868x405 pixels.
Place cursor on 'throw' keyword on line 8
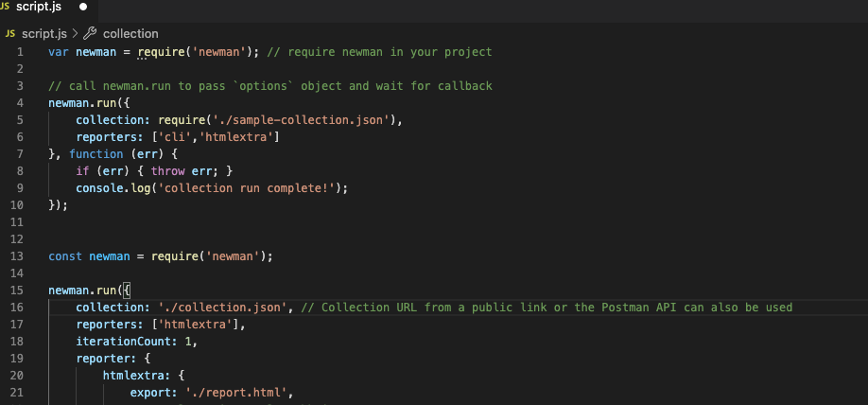click(x=166, y=170)
